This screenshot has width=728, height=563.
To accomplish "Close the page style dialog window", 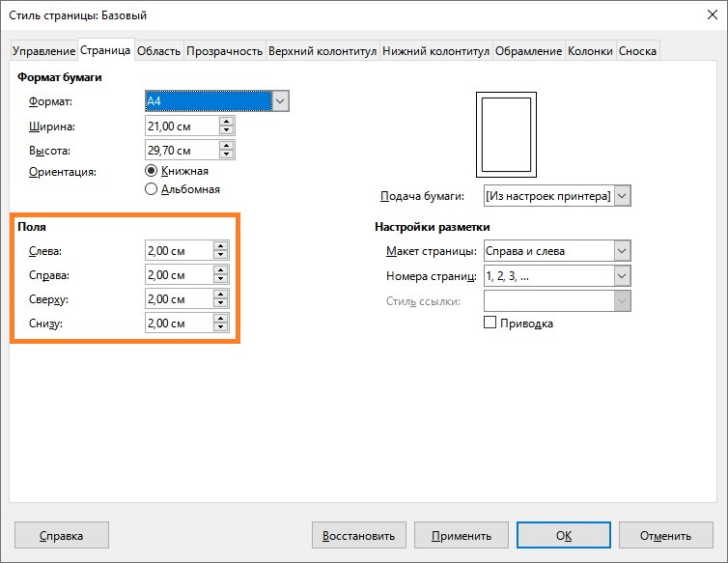I will 704,15.
